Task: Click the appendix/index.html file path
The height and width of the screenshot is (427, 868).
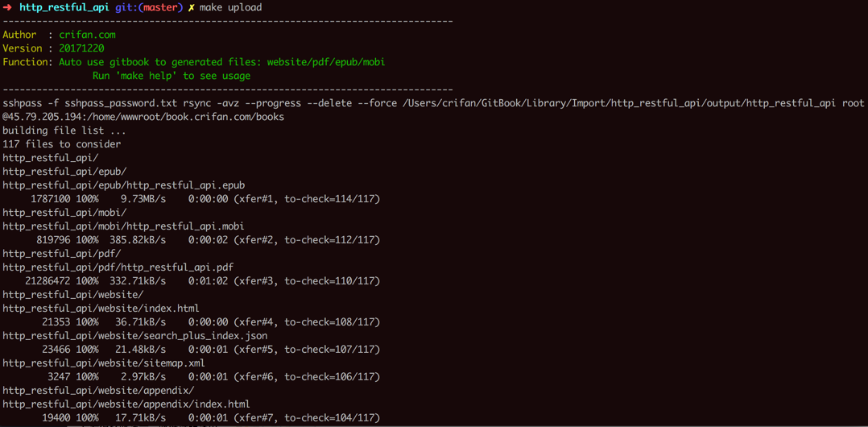Action: point(126,404)
